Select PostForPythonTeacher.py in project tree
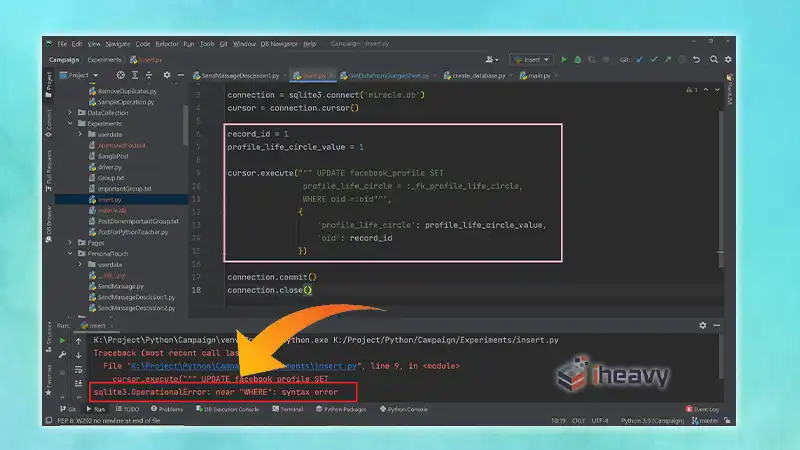 tap(128, 232)
